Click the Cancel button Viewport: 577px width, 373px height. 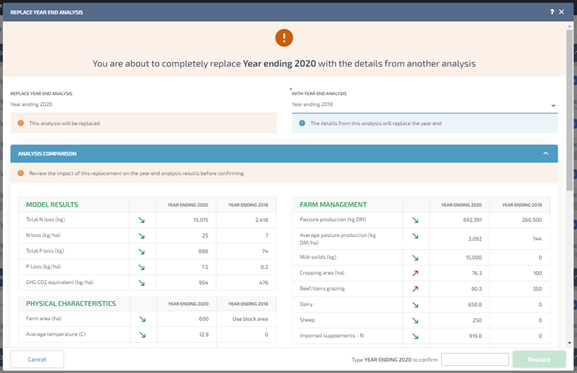pyautogui.click(x=37, y=359)
